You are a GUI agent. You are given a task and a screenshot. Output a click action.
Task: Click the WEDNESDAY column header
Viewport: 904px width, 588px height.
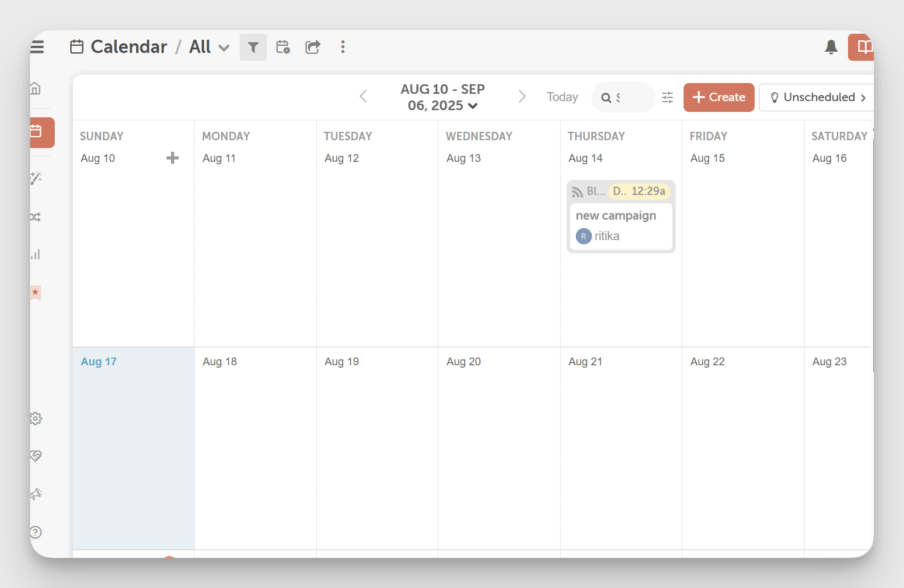[479, 136]
